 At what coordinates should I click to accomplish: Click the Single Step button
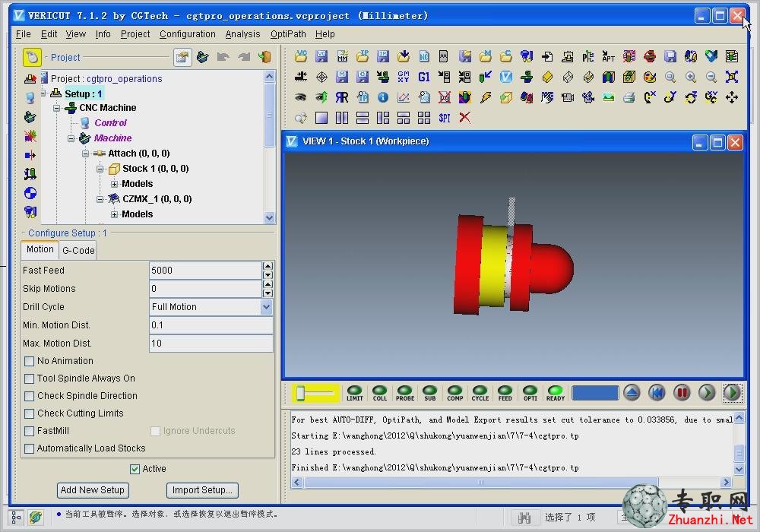707,392
